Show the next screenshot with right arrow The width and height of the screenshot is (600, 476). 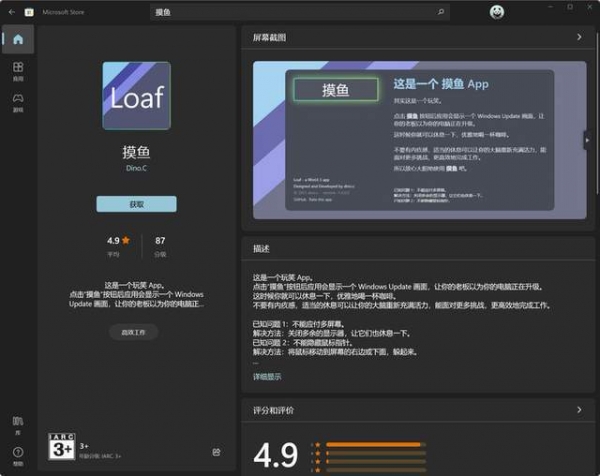pos(587,141)
